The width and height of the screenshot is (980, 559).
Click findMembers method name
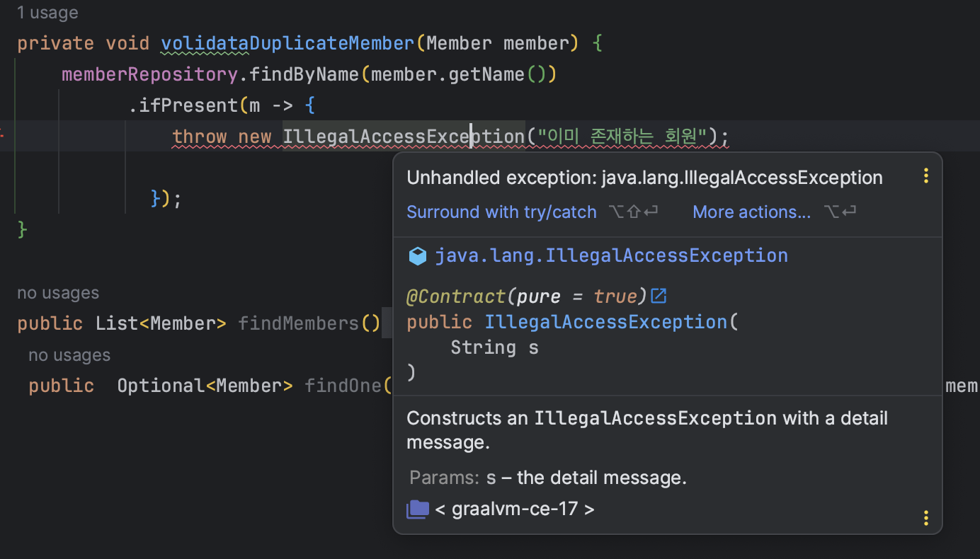coord(299,323)
